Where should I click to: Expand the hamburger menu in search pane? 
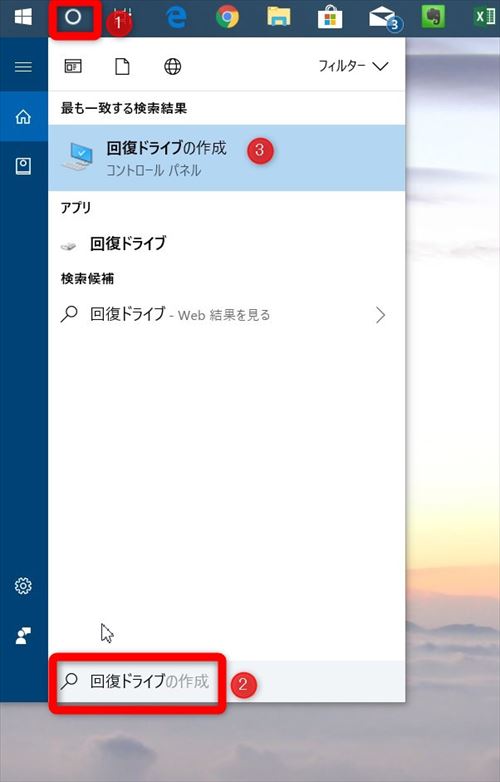23,66
